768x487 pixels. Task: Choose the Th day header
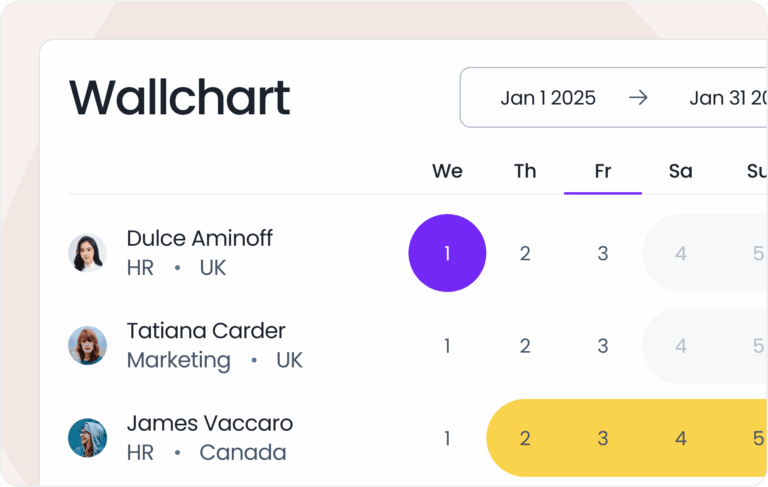tap(525, 171)
